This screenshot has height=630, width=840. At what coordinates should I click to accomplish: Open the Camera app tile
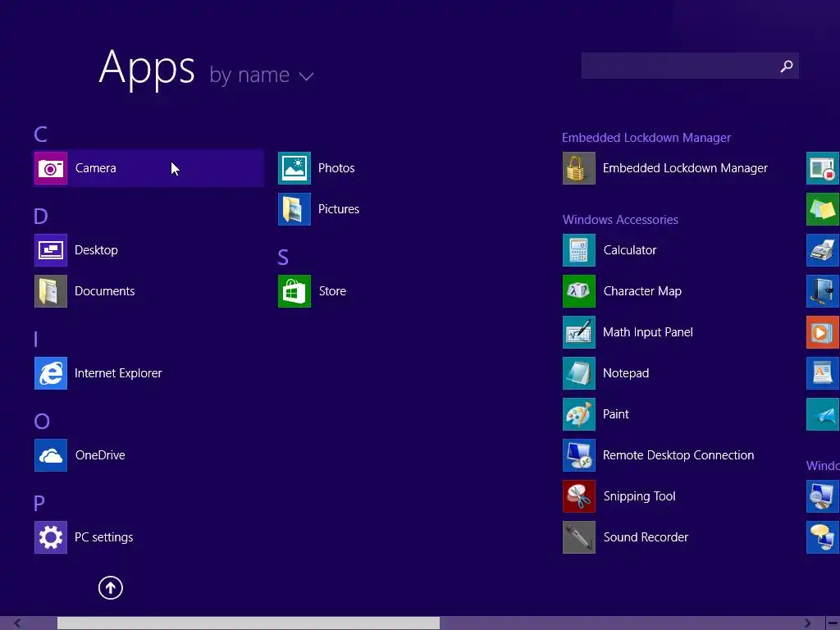[x=148, y=168]
